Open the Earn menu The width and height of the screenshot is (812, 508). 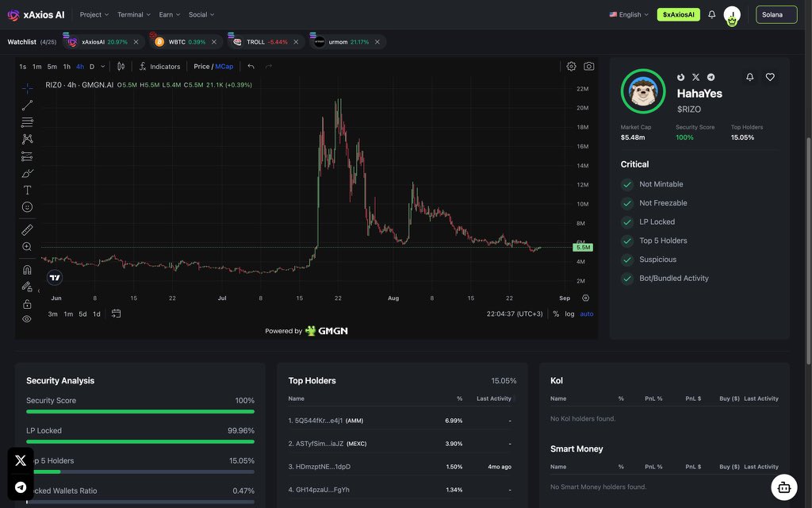[170, 14]
